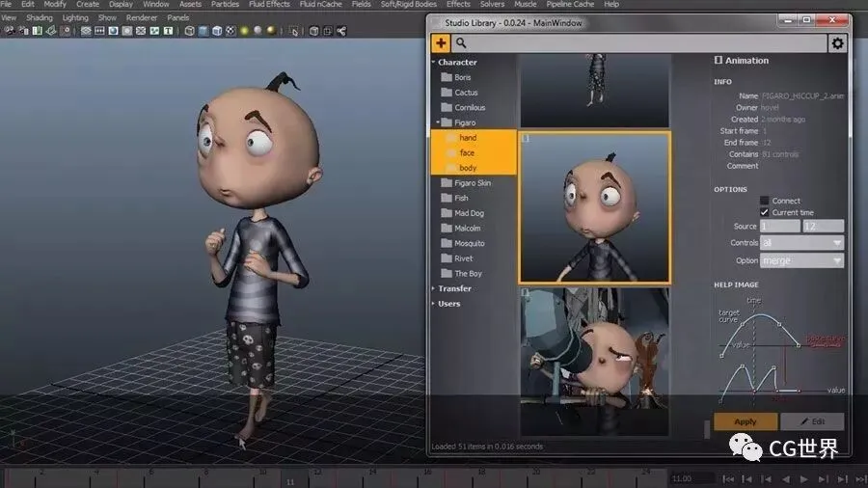The image size is (868, 488).
Task: Enable the Connect checkbox
Action: pyautogui.click(x=765, y=201)
